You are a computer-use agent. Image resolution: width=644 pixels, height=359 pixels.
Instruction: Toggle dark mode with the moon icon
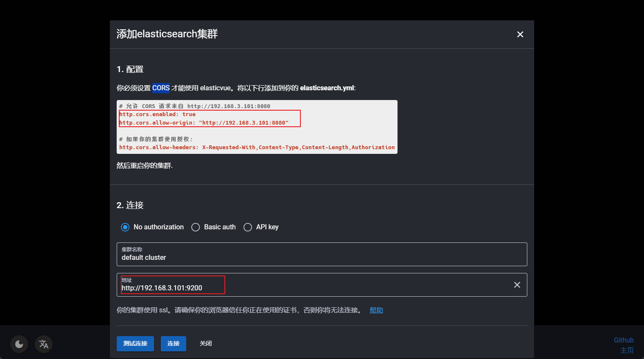coord(19,344)
